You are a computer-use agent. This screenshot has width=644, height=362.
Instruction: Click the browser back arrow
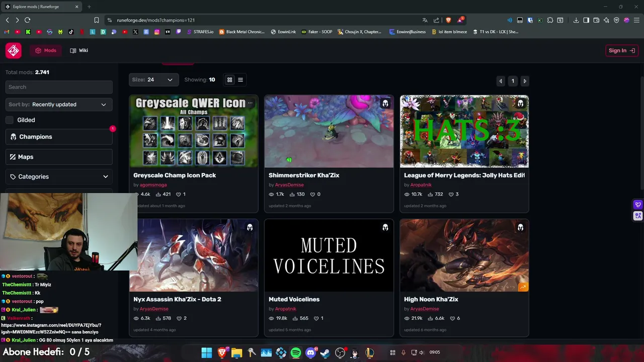tap(7, 20)
